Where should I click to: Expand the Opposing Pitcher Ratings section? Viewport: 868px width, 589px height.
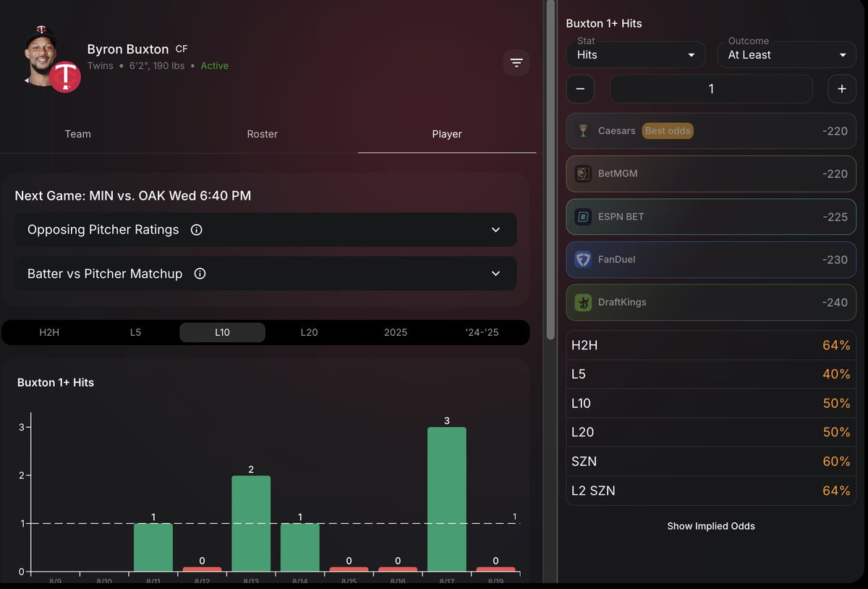click(495, 229)
